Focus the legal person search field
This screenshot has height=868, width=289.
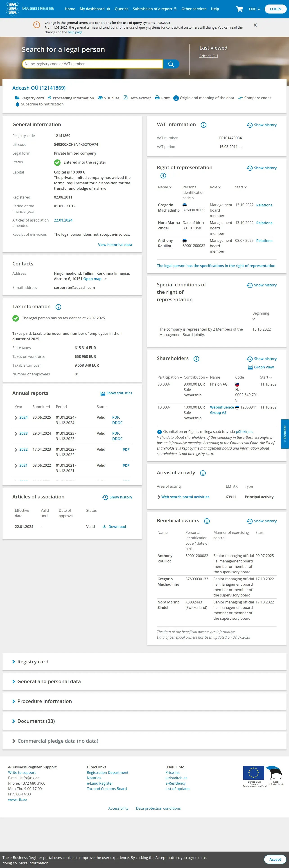[x=93, y=64]
